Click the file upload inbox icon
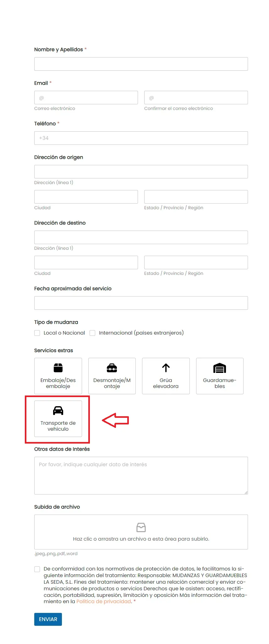Screen dimensions: 269x644 pos(141,527)
